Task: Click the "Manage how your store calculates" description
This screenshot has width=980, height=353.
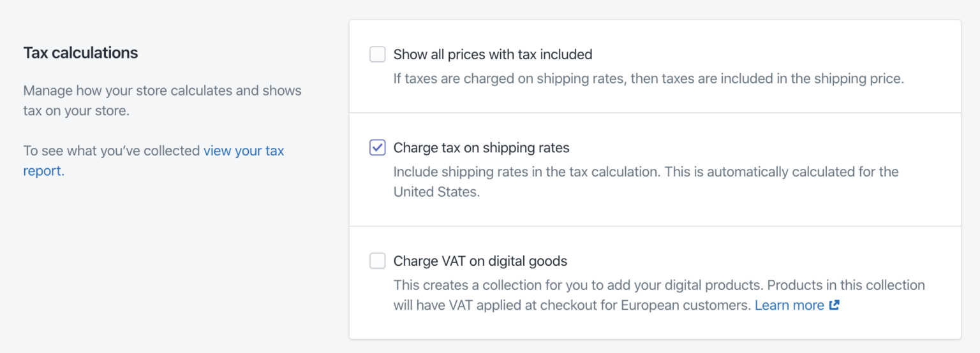Action: click(163, 90)
